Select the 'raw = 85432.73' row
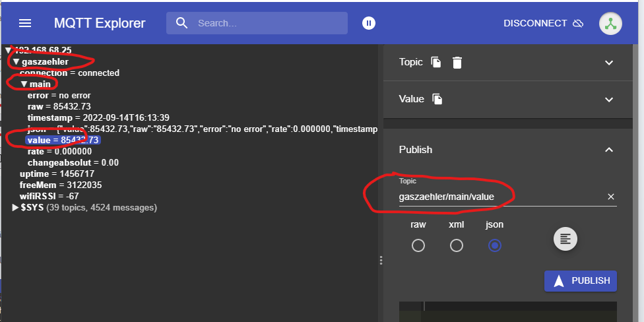Screen dimensions: 644x322 [59, 107]
